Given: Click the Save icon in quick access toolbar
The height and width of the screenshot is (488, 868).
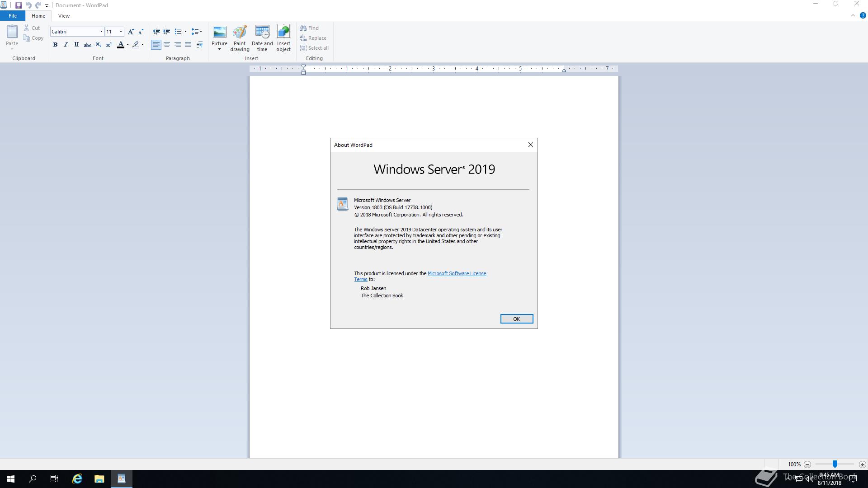Looking at the screenshot, I should point(18,5).
